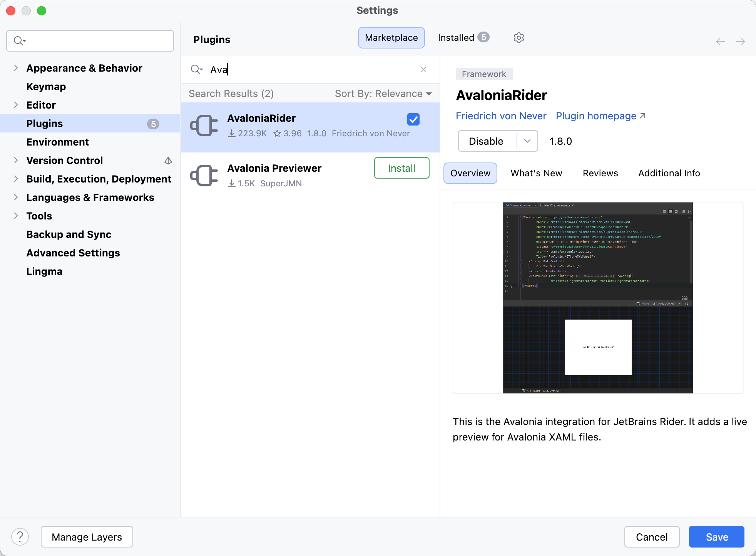
Task: Clear the plugin search with X icon
Action: [423, 69]
